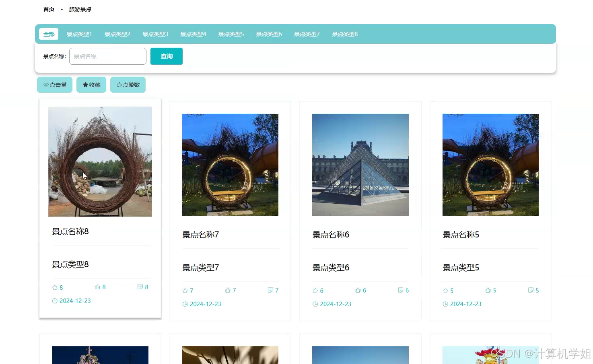Click 2024-12-23 date on 景点名称6 card

[336, 304]
